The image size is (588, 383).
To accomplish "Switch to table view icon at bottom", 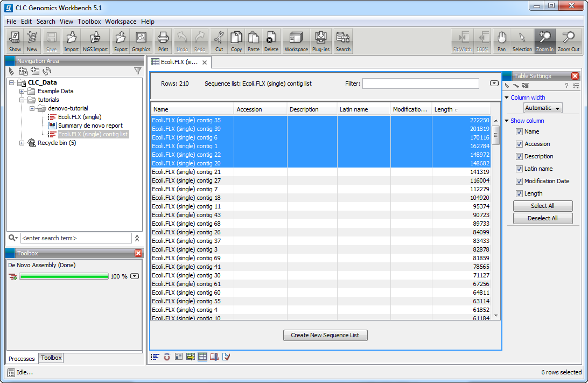I will point(202,357).
